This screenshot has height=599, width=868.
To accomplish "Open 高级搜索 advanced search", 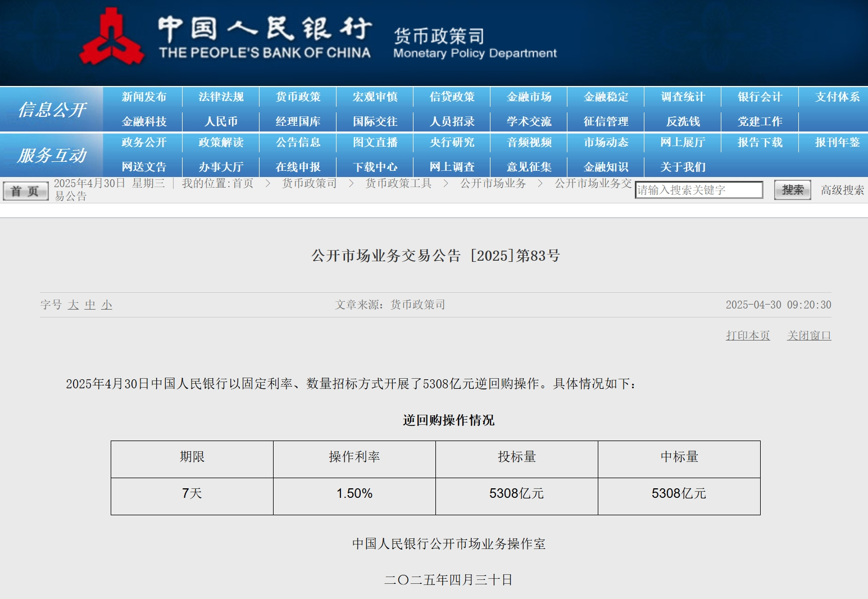I will [x=842, y=190].
